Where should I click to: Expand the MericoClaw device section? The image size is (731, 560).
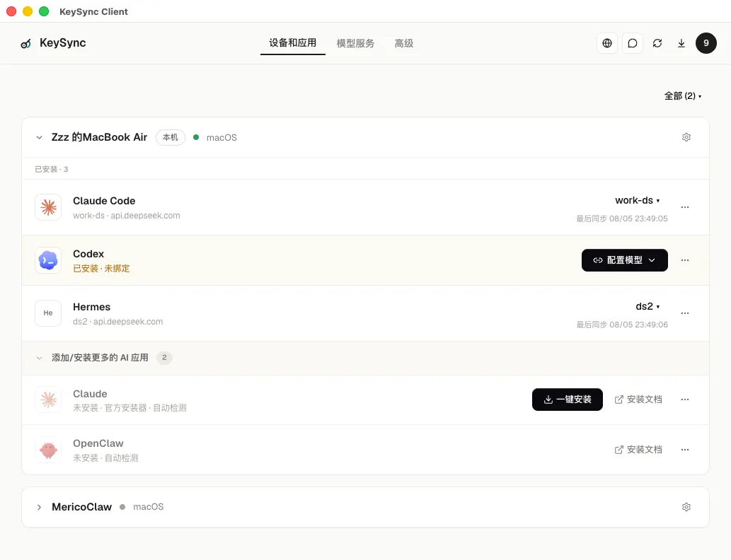tap(39, 507)
